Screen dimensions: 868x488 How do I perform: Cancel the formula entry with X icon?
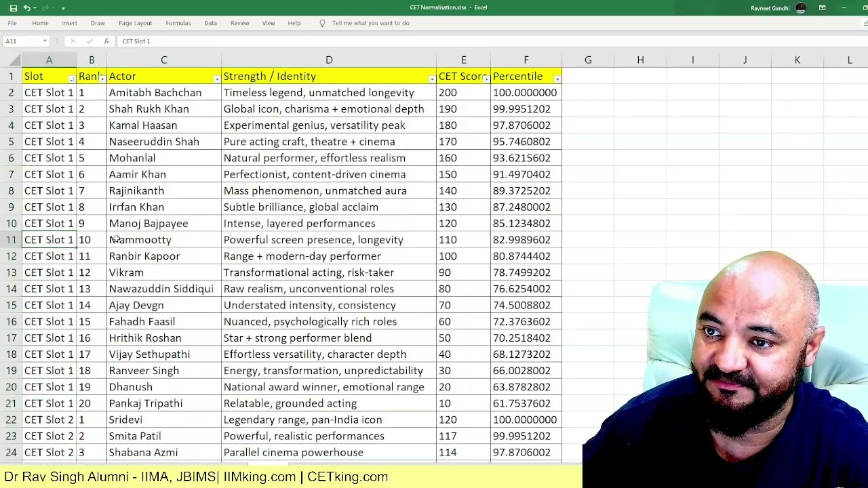[73, 41]
